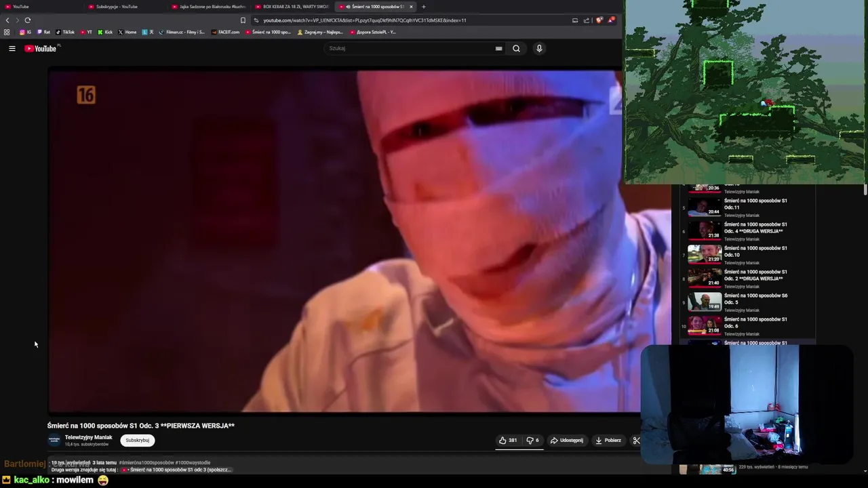Image resolution: width=868 pixels, height=488 pixels.
Task: Play playlist item S1 Odc. 4 DRUGA WERSJA
Action: (749, 231)
